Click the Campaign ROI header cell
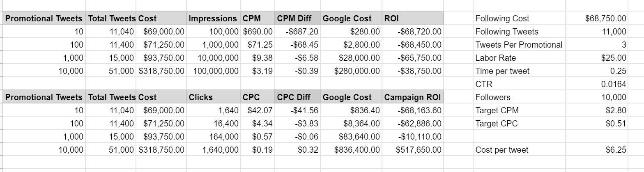644x172 pixels. coord(412,97)
